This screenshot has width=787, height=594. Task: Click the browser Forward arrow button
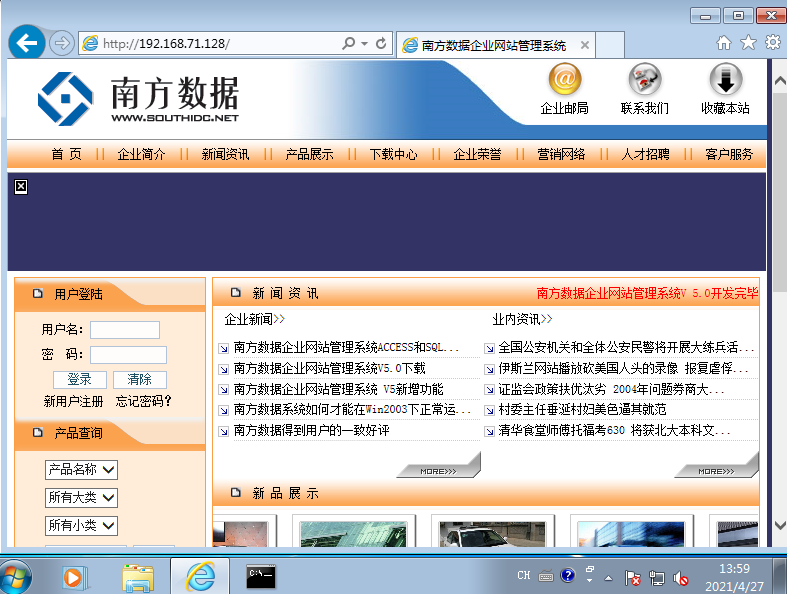coord(62,43)
